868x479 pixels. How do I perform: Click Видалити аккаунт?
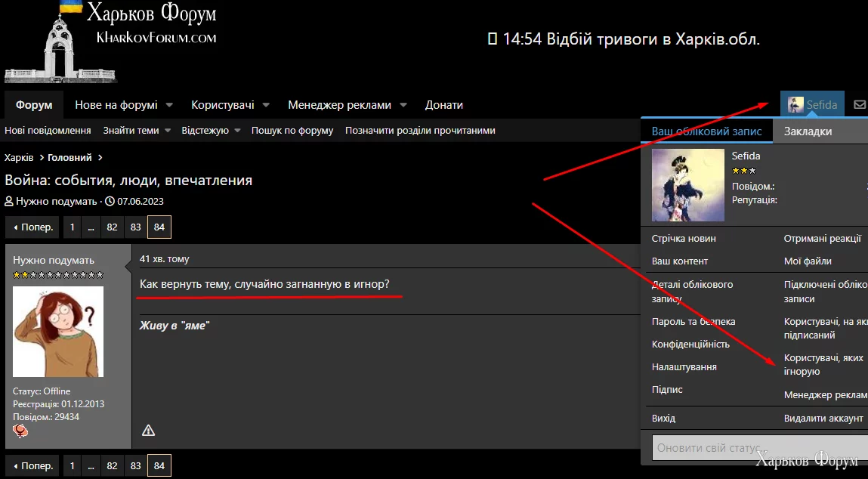[x=823, y=419]
